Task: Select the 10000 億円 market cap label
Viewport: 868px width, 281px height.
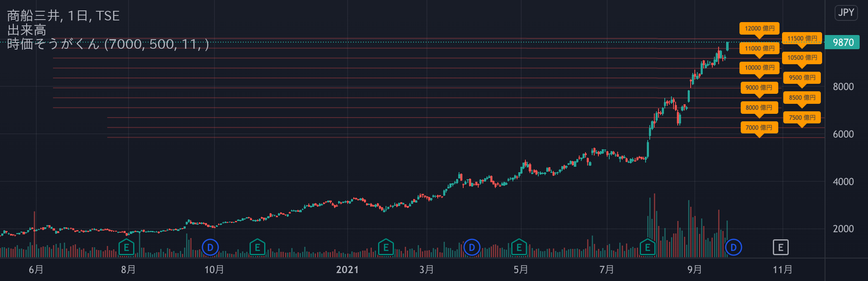Action: pyautogui.click(x=759, y=68)
